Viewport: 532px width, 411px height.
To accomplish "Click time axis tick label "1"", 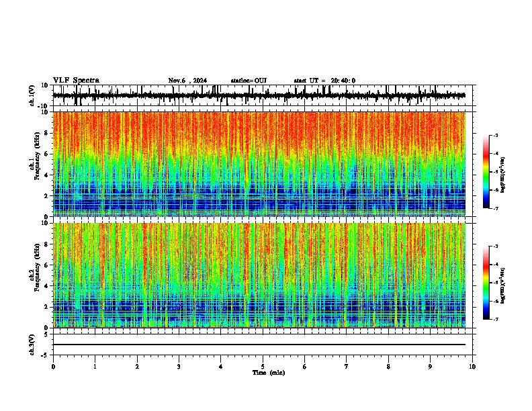I will click(95, 367).
